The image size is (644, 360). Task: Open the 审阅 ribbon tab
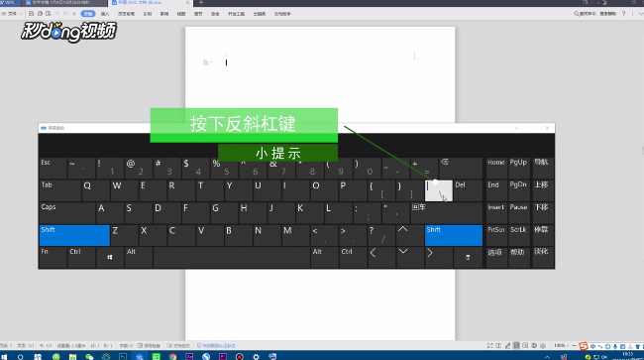click(164, 14)
